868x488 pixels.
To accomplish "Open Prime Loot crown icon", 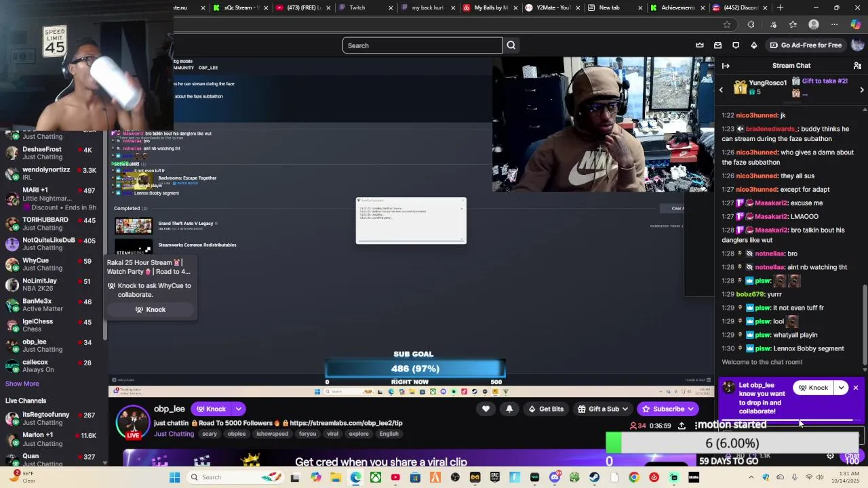I will coord(700,45).
